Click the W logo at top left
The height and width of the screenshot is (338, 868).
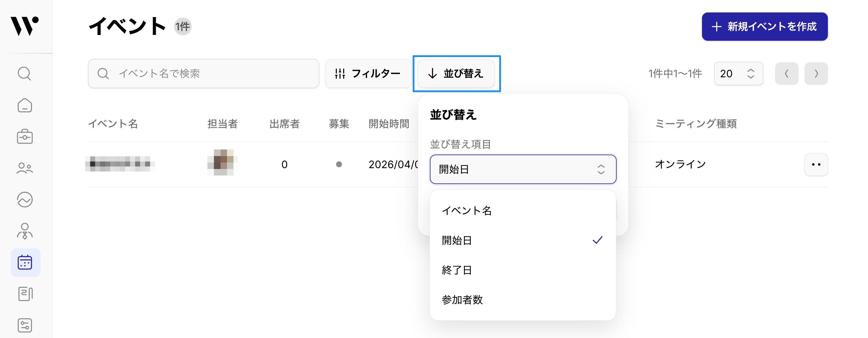pos(25,26)
